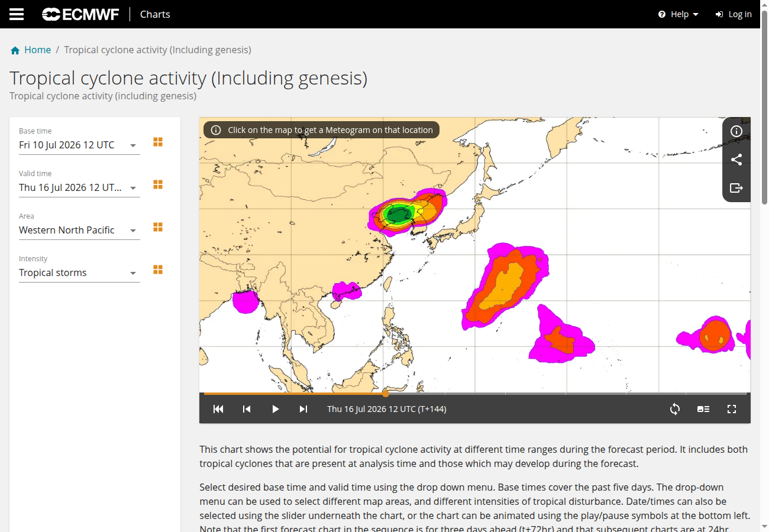
Task: Open Area grid selector icon
Action: pos(158,227)
